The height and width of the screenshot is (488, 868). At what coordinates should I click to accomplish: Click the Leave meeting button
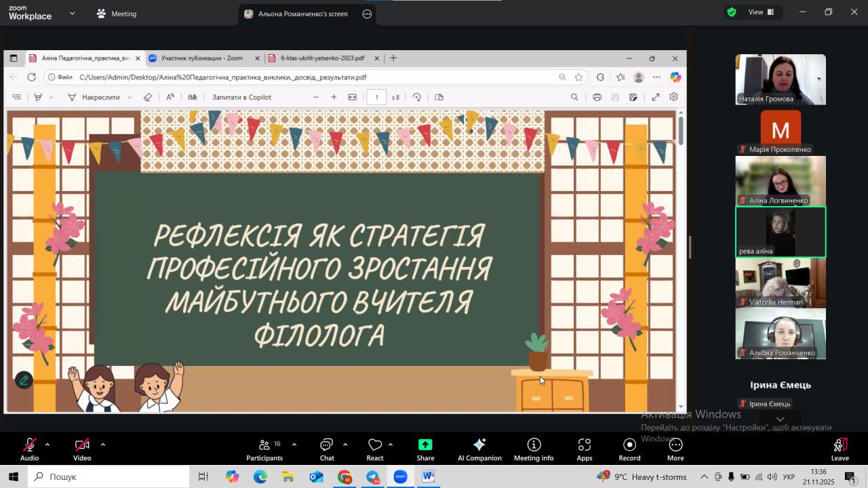[x=840, y=449]
